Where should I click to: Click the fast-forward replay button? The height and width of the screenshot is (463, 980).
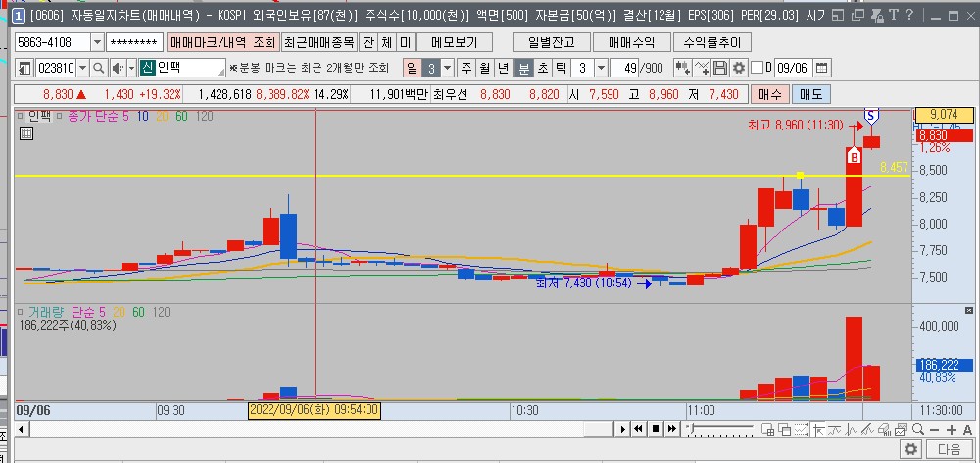pos(672,429)
